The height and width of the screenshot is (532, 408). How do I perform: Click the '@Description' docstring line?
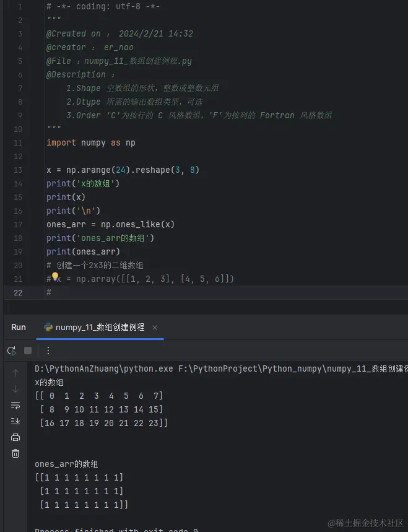pyautogui.click(x=80, y=75)
